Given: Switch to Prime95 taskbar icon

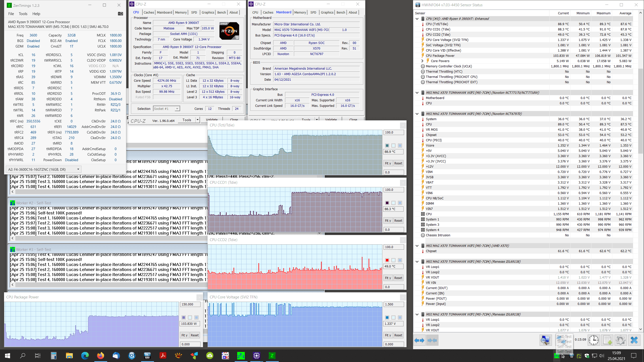Looking at the screenshot, I should coord(241,355).
